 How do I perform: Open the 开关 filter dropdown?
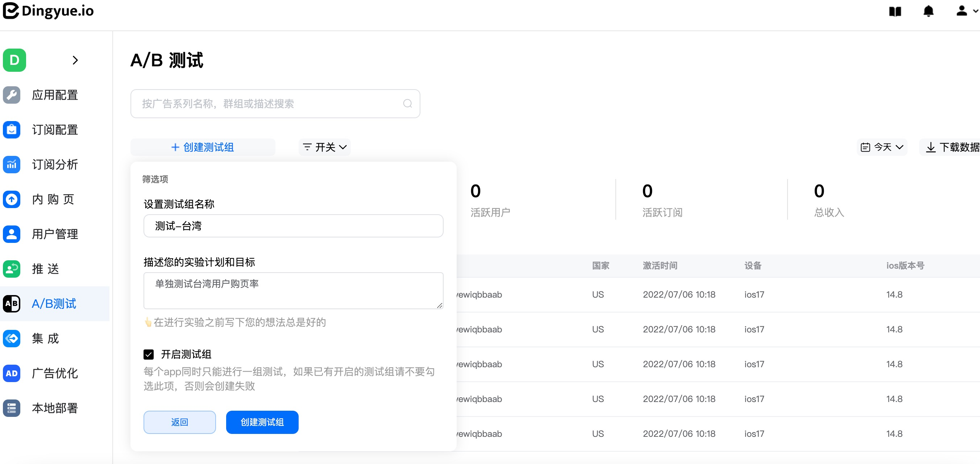pos(324,147)
